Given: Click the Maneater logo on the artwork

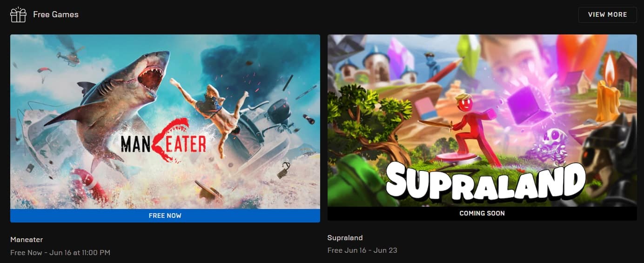Looking at the screenshot, I should [x=163, y=141].
